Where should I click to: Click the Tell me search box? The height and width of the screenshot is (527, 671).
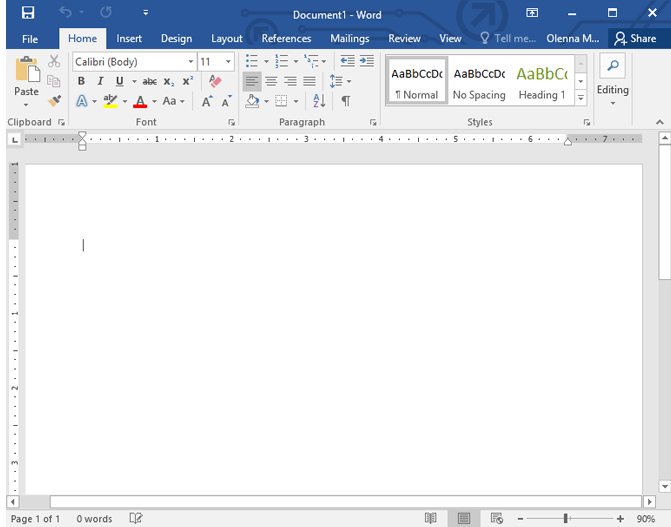click(509, 38)
